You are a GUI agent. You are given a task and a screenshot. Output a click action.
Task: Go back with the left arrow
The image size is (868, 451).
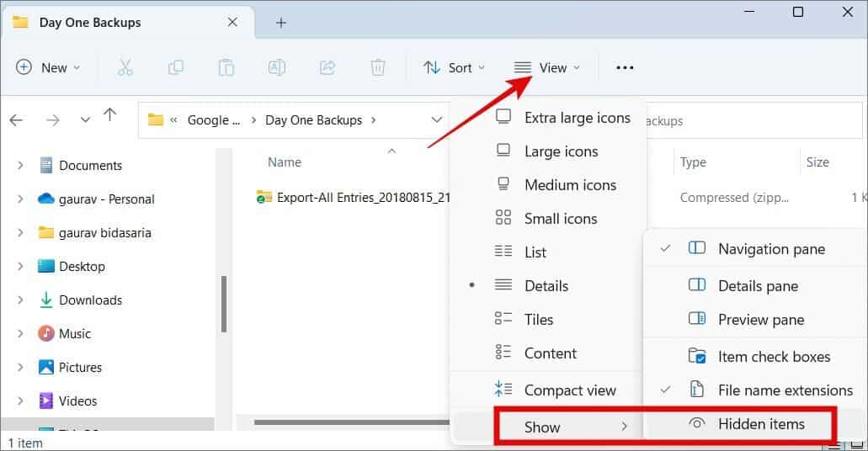(17, 119)
